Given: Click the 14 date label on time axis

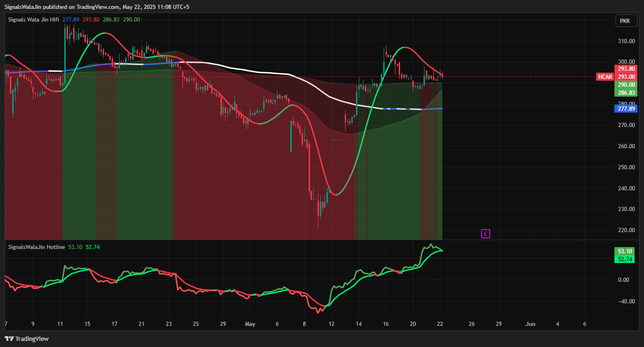Looking at the screenshot, I should 359,324.
